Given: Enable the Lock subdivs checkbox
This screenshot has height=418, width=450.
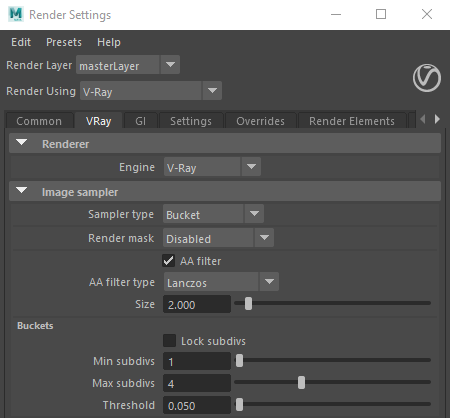Looking at the screenshot, I should (x=169, y=341).
